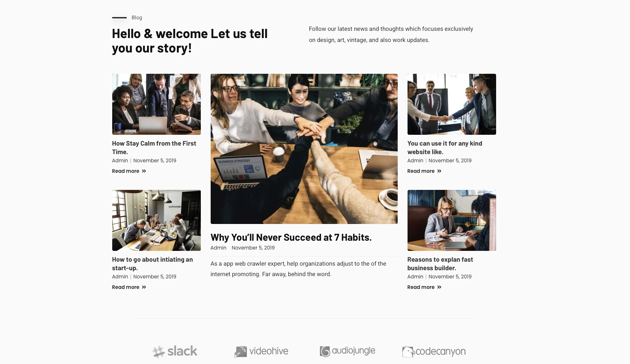Open the handshake businessmen thumbnail
This screenshot has width=630, height=364.
[x=451, y=104]
